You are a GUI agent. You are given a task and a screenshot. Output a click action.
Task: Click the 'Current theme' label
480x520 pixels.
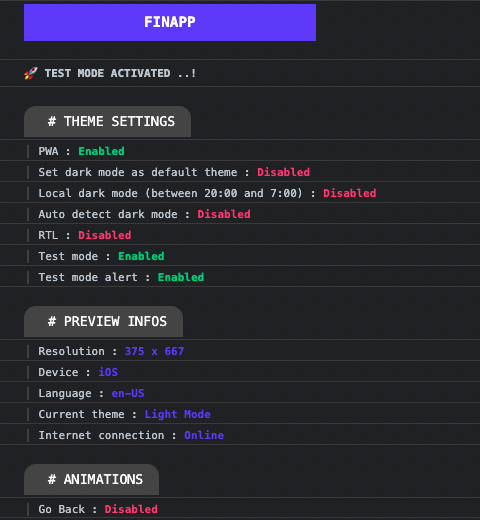[81, 414]
